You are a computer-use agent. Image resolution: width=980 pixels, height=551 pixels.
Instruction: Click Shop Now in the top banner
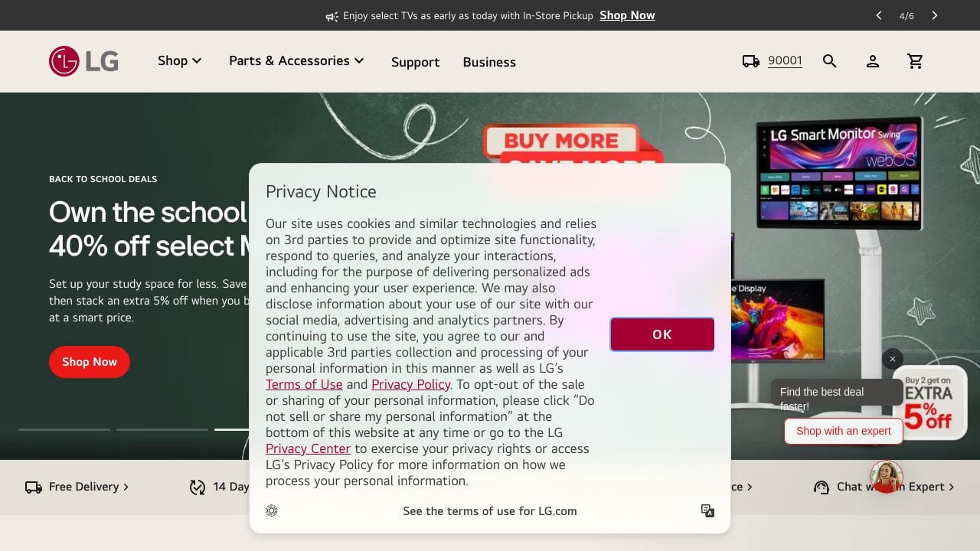coord(627,15)
